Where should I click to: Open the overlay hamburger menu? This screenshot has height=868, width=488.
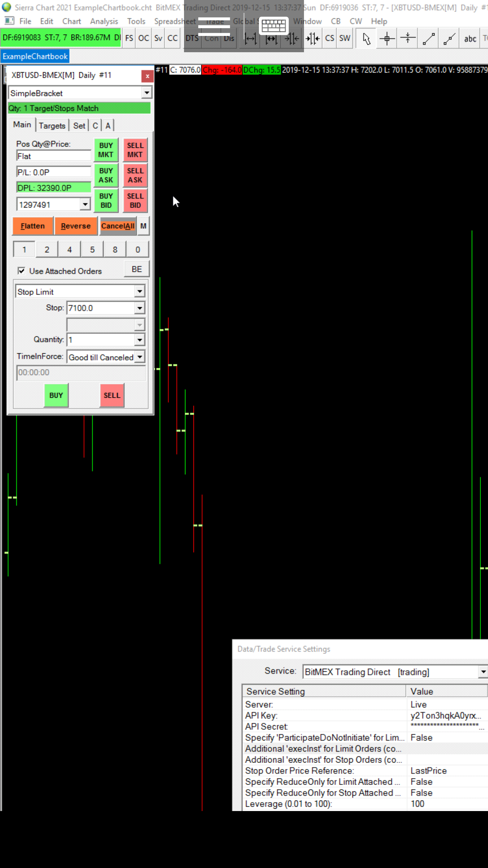(x=214, y=26)
